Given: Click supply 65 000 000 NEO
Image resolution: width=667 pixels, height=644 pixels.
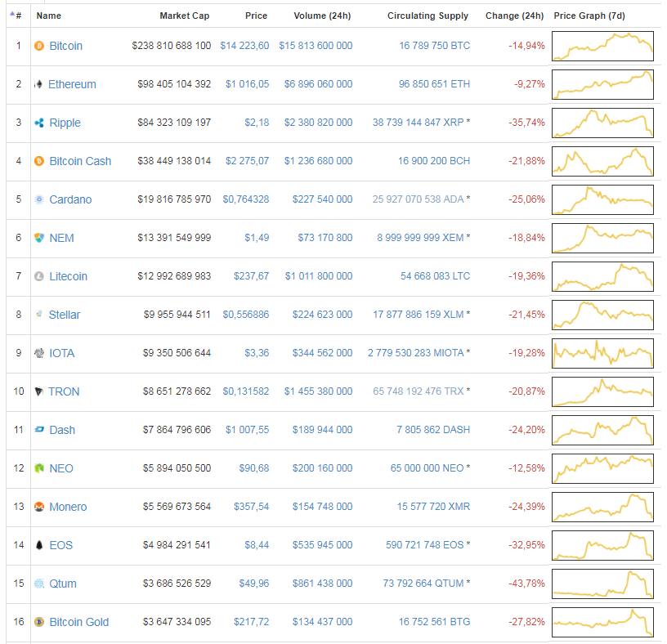Looking at the screenshot, I should [427, 468].
